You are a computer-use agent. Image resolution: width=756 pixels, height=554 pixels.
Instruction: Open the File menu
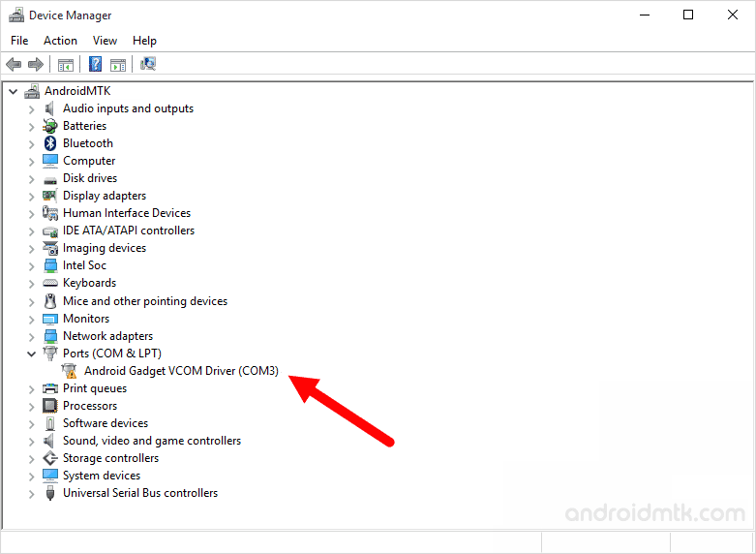click(19, 41)
